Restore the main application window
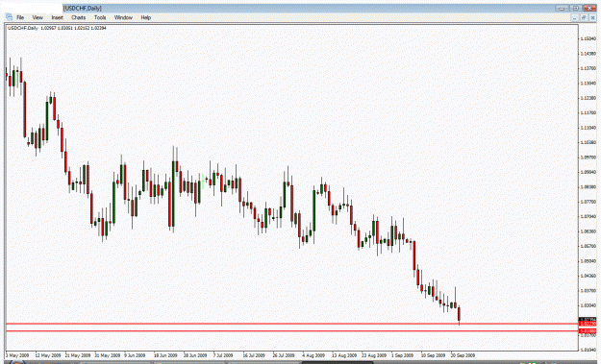 (575, 8)
